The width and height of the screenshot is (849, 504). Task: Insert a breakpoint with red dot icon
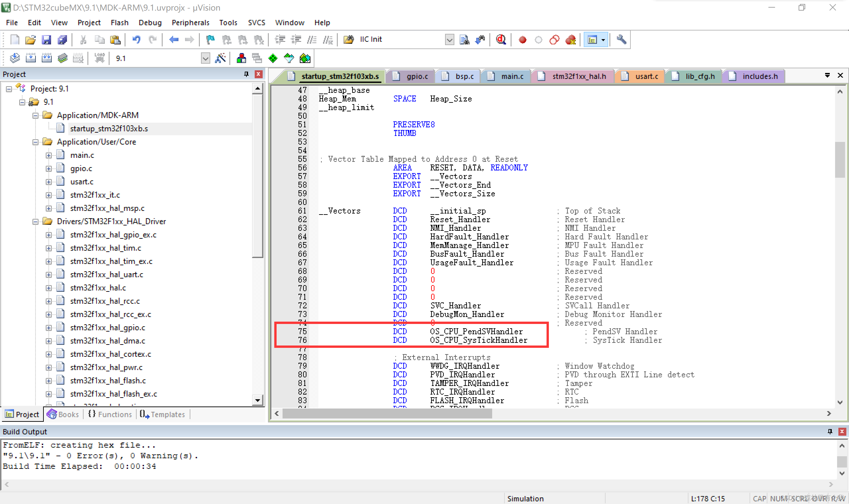523,40
